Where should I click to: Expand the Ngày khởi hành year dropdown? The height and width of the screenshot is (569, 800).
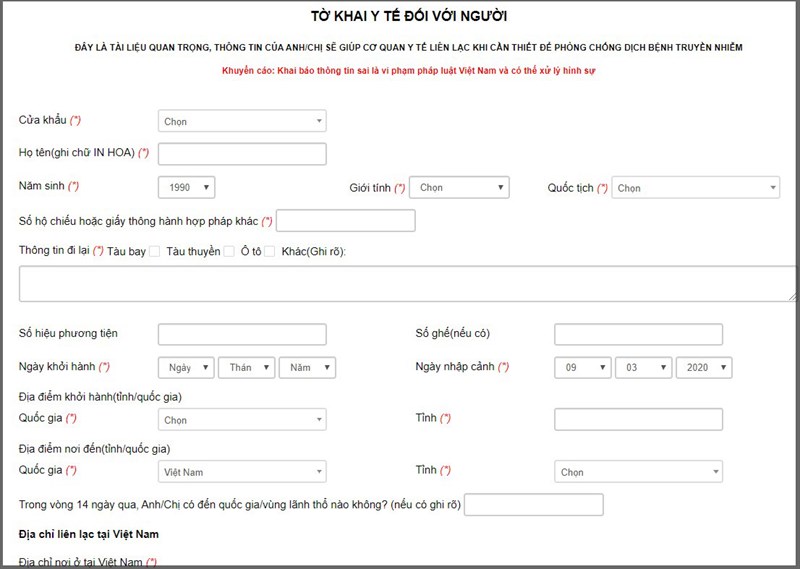[x=307, y=367]
